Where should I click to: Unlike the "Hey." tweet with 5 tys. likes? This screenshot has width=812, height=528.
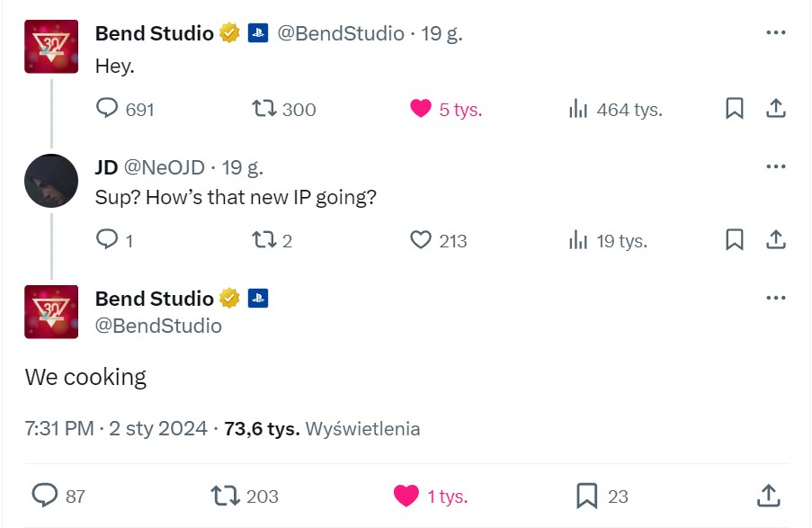(421, 109)
